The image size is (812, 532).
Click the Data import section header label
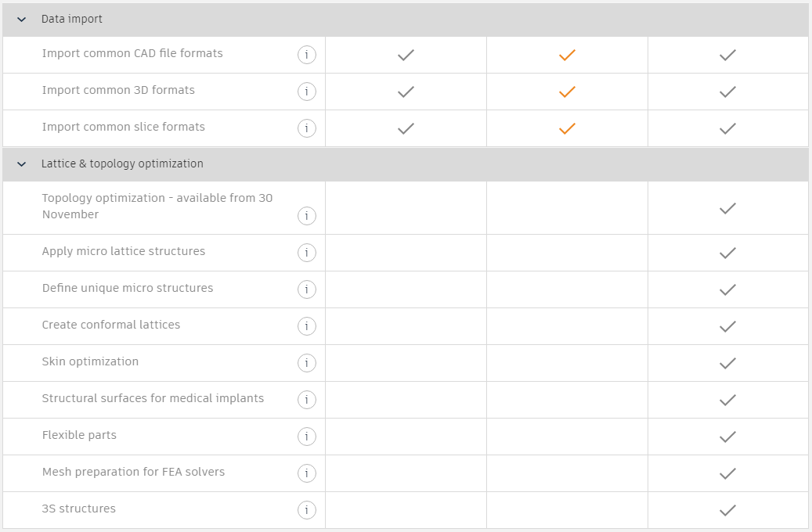pyautogui.click(x=71, y=19)
